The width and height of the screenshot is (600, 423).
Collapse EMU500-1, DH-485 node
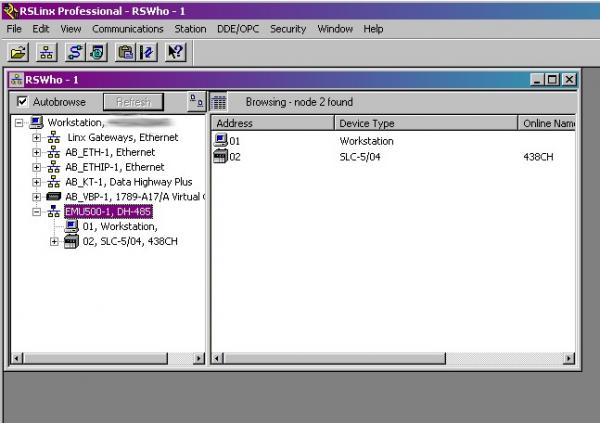[36, 212]
